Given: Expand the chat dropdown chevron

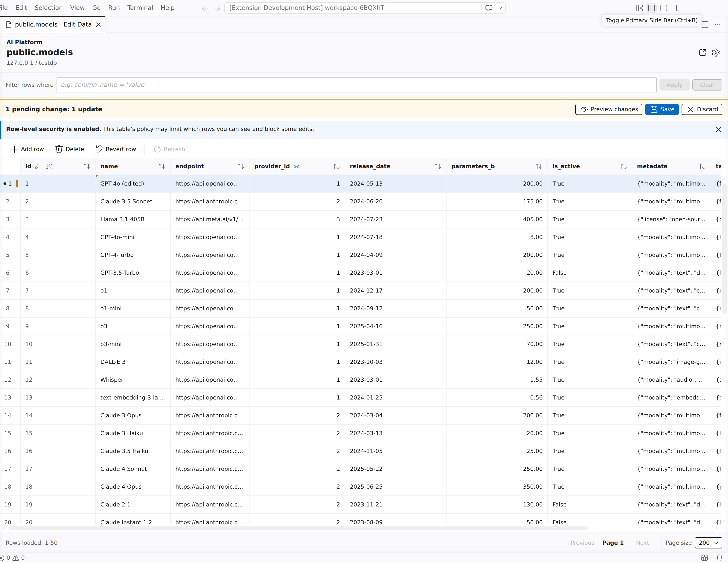Looking at the screenshot, I should pos(500,8).
